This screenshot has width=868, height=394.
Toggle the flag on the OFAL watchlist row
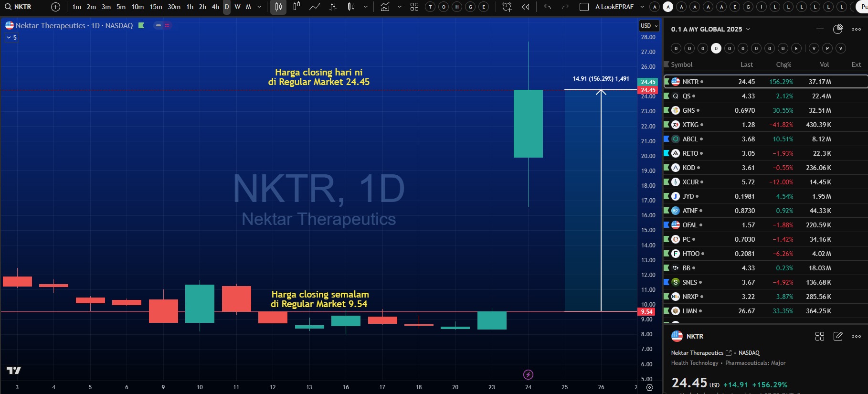(x=667, y=225)
